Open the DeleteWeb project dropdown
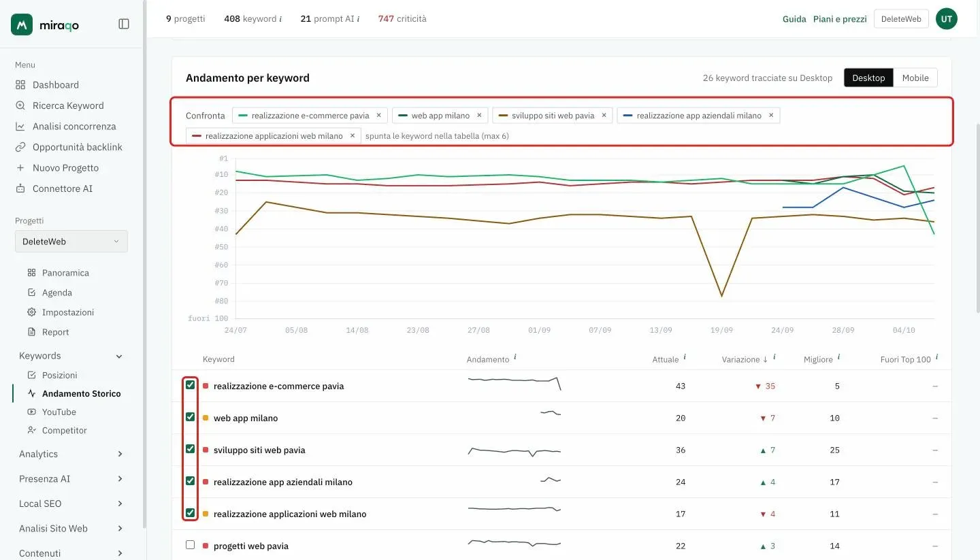The width and height of the screenshot is (980, 560). tap(71, 242)
